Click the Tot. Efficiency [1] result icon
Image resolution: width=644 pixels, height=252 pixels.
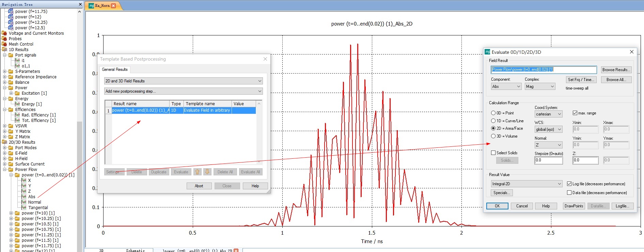click(x=17, y=120)
